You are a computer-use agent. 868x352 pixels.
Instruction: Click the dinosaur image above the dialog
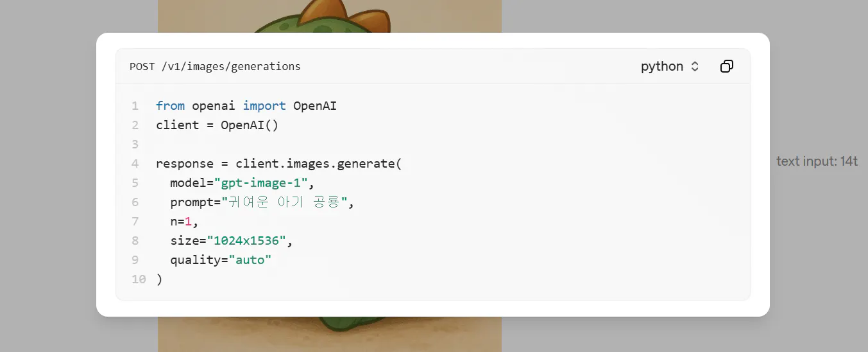[x=330, y=16]
